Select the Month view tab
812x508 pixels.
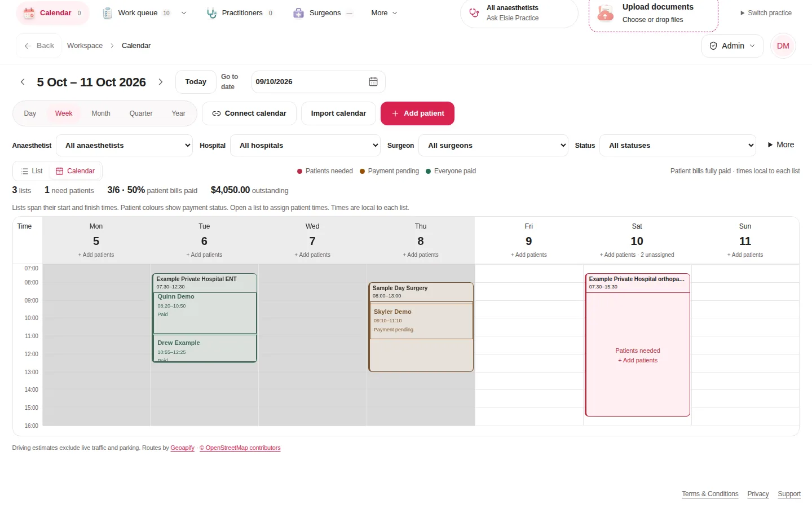(101, 113)
